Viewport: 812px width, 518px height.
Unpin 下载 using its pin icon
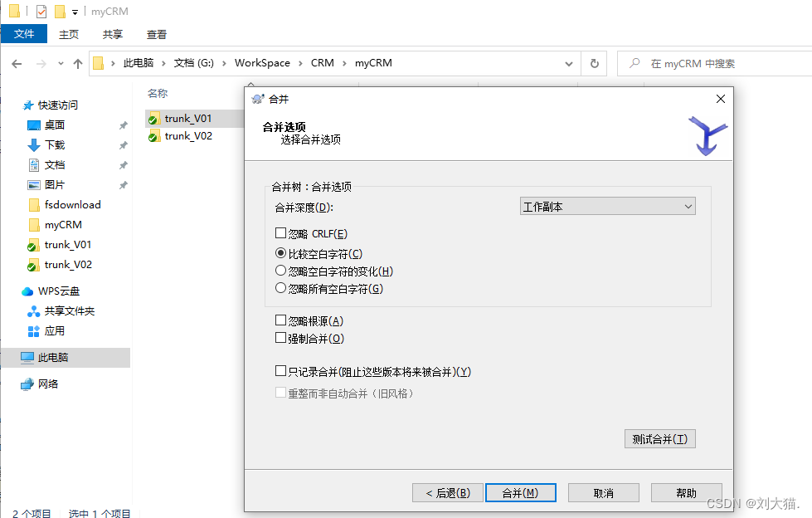[x=124, y=145]
